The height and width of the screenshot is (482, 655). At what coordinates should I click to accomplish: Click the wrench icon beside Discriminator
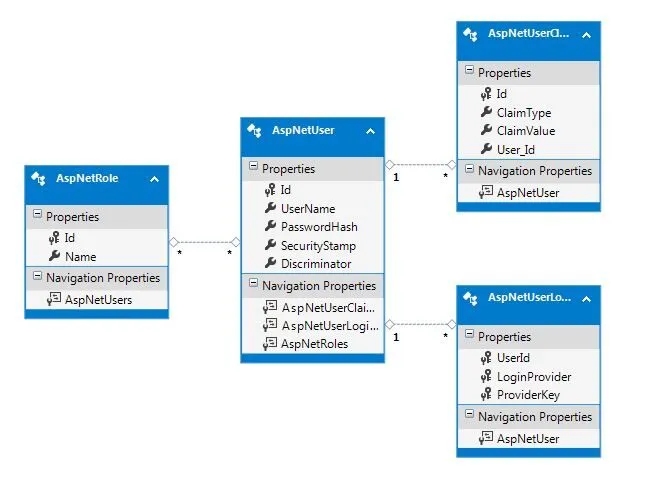(x=271, y=263)
